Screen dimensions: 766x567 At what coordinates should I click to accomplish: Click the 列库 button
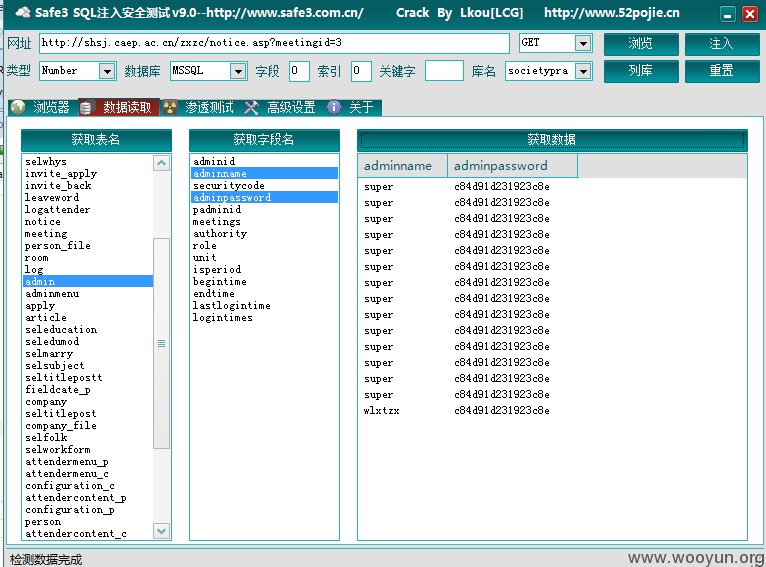pyautogui.click(x=641, y=71)
